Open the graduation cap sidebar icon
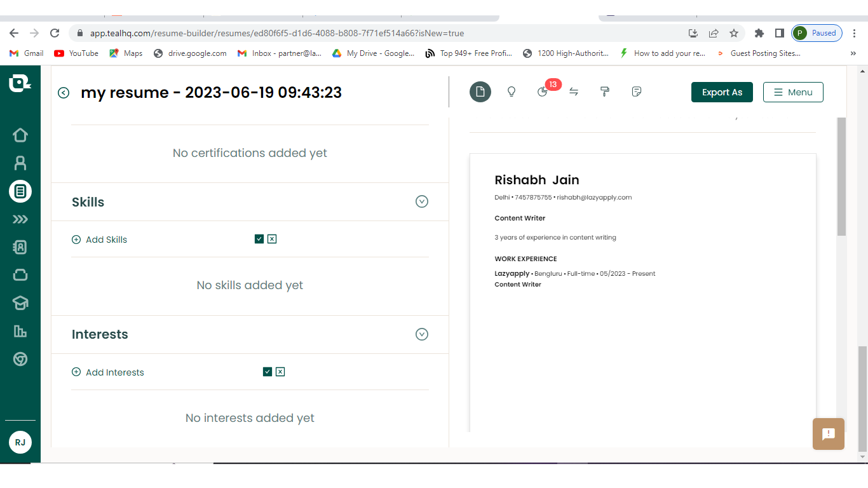The height and width of the screenshot is (488, 868). point(20,303)
